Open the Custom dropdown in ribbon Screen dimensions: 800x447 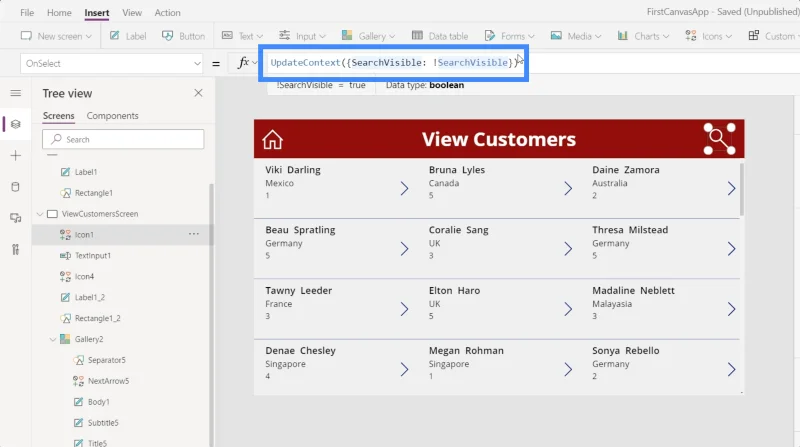pyautogui.click(x=773, y=36)
